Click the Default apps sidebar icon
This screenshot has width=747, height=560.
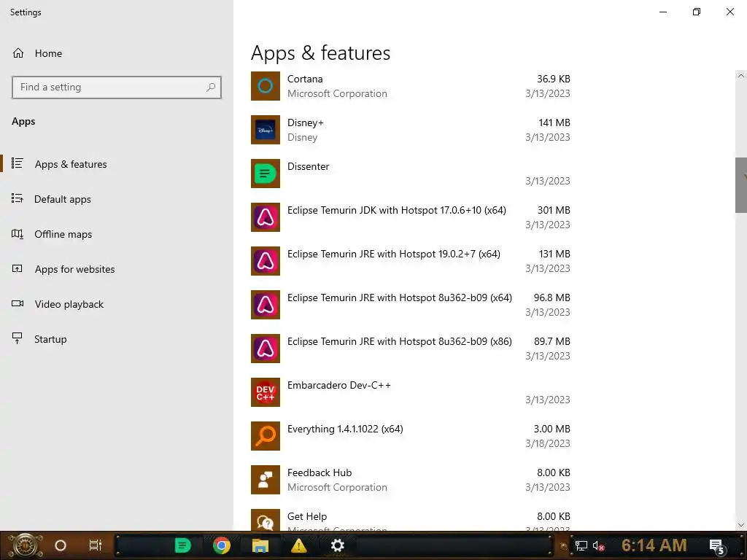pyautogui.click(x=18, y=198)
